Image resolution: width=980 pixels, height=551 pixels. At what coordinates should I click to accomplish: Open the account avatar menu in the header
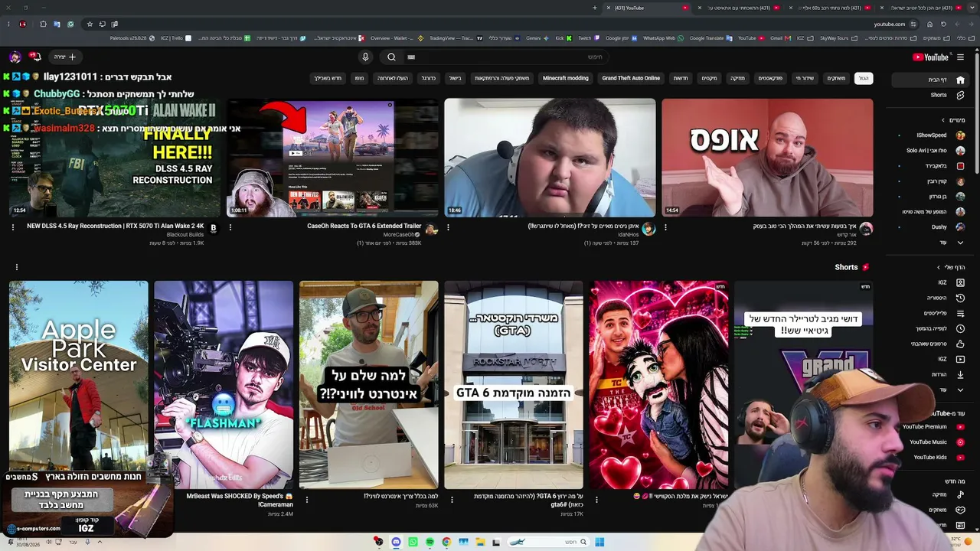point(15,57)
